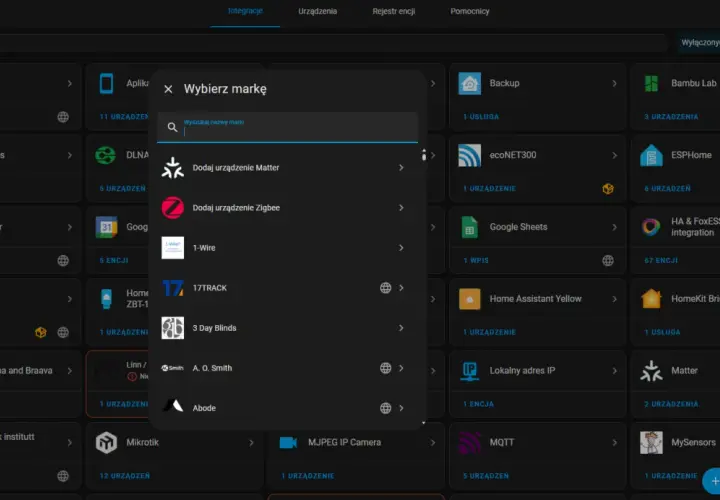Click the 3 Day Blinds logo
Viewport: 720px width, 500px height.
click(173, 328)
